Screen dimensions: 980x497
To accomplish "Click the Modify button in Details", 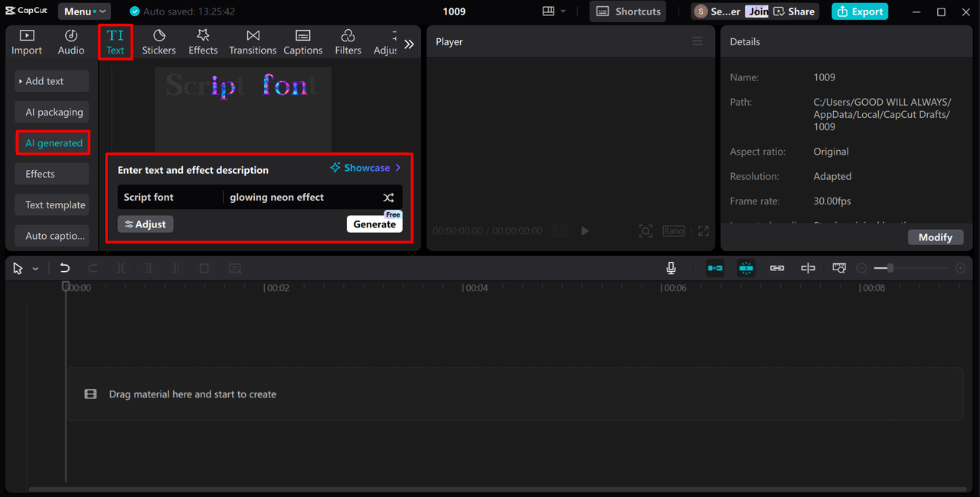I will (x=935, y=237).
